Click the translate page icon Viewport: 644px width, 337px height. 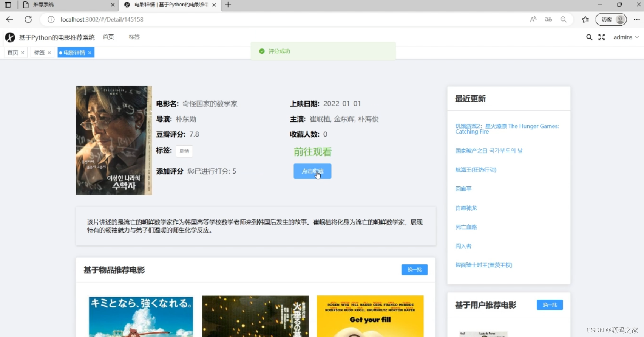click(x=548, y=19)
